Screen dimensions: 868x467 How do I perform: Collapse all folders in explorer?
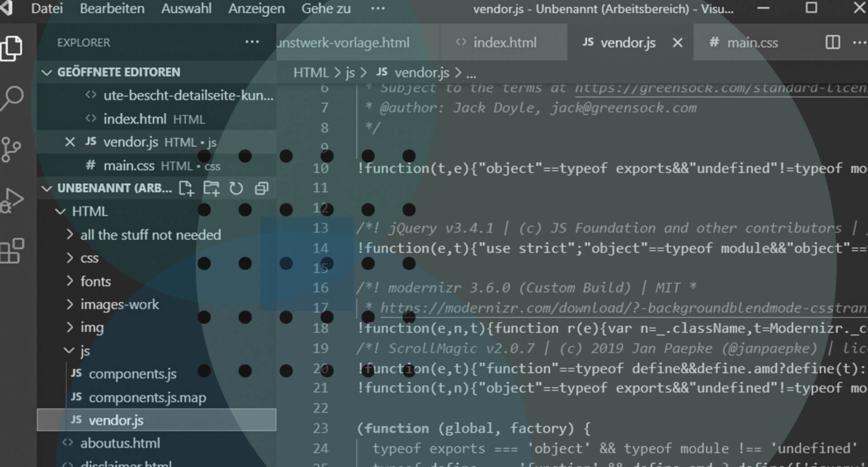261,188
